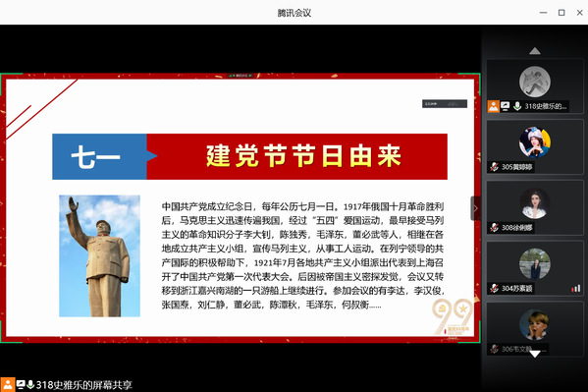Click the screen-share icon in the 318 tile
The width and height of the screenshot is (588, 392).
click(506, 106)
